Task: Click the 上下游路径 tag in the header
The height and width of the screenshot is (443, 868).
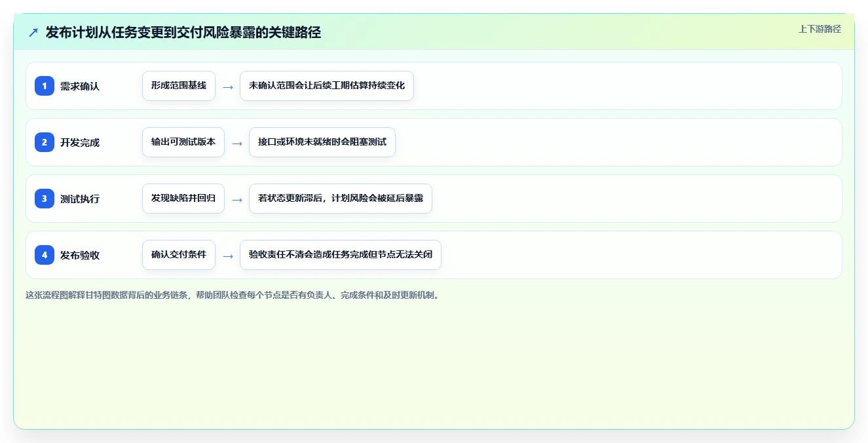Action: tap(820, 29)
